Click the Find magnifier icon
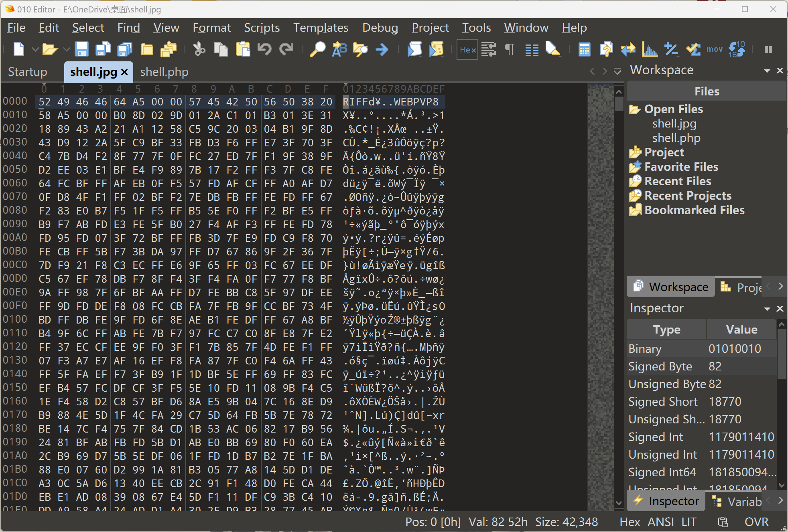The image size is (788, 532). 317,49
